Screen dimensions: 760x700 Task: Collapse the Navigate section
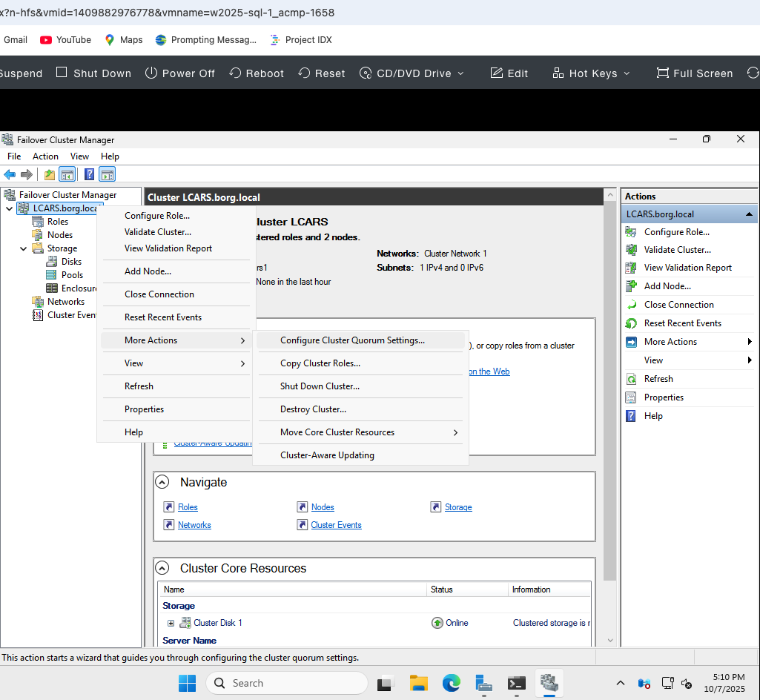162,481
